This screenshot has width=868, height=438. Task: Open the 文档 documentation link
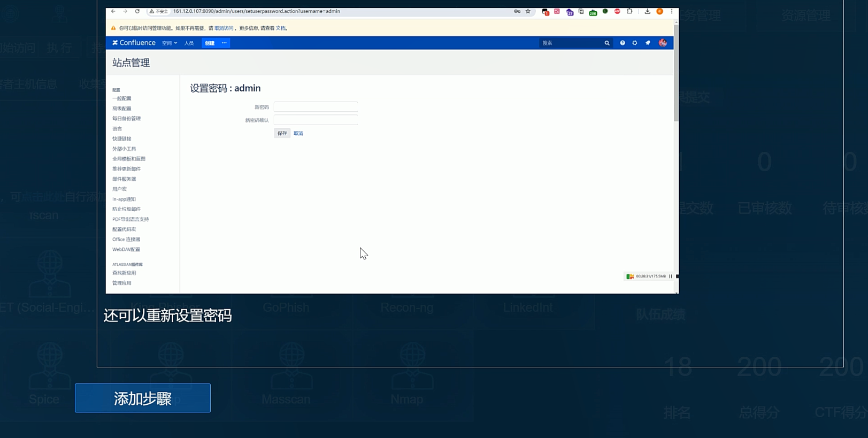point(281,28)
